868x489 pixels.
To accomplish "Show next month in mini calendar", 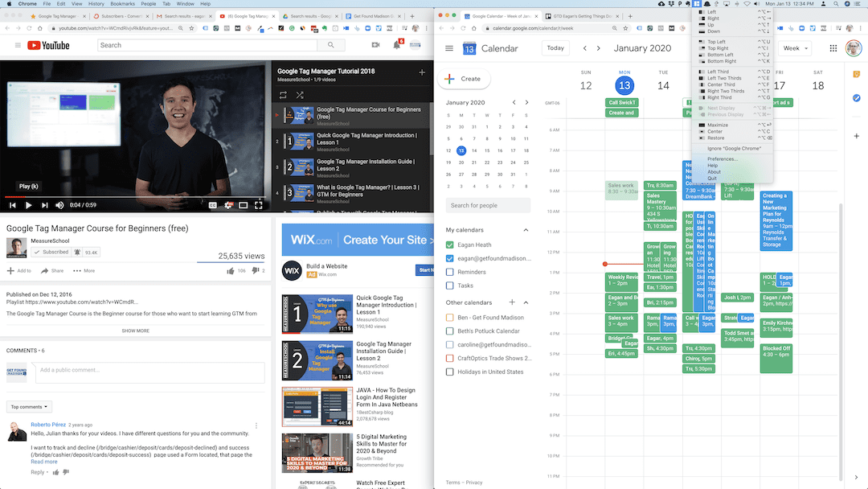I will click(526, 102).
